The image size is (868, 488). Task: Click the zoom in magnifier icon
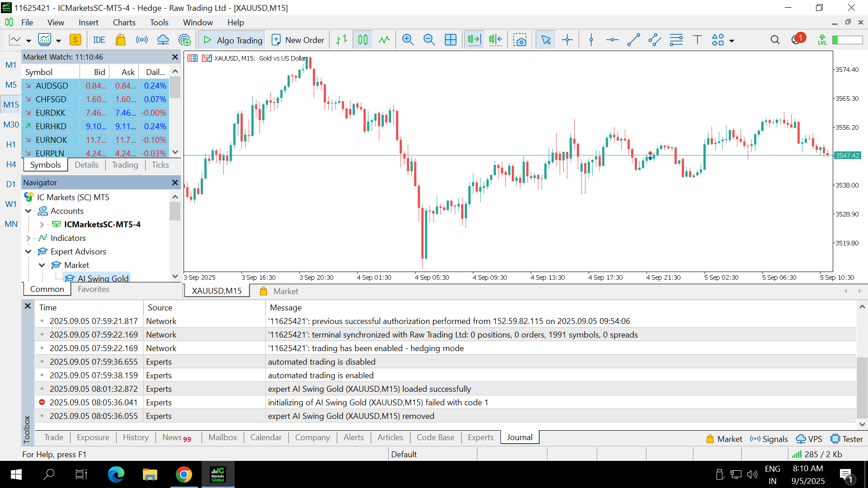click(408, 40)
